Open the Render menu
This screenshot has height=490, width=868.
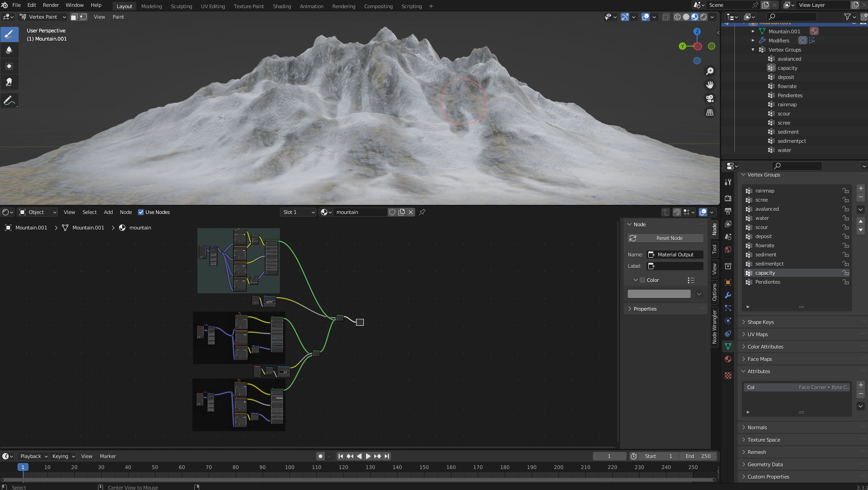tap(51, 5)
